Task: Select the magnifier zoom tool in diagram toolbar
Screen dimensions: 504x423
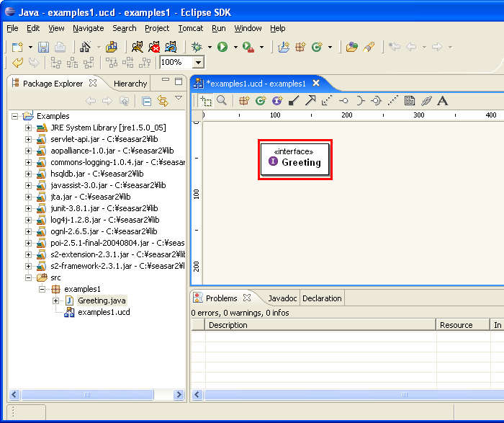Action: 222,101
